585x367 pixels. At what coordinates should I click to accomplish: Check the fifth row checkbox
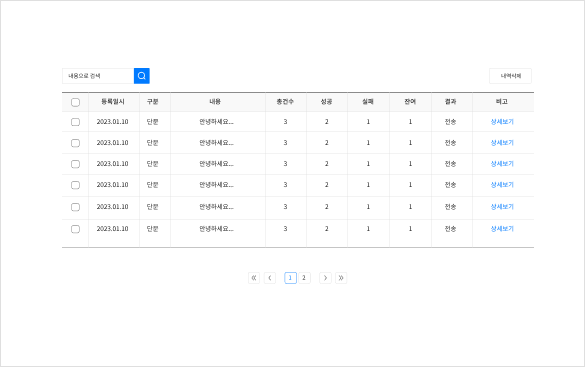coord(75,207)
